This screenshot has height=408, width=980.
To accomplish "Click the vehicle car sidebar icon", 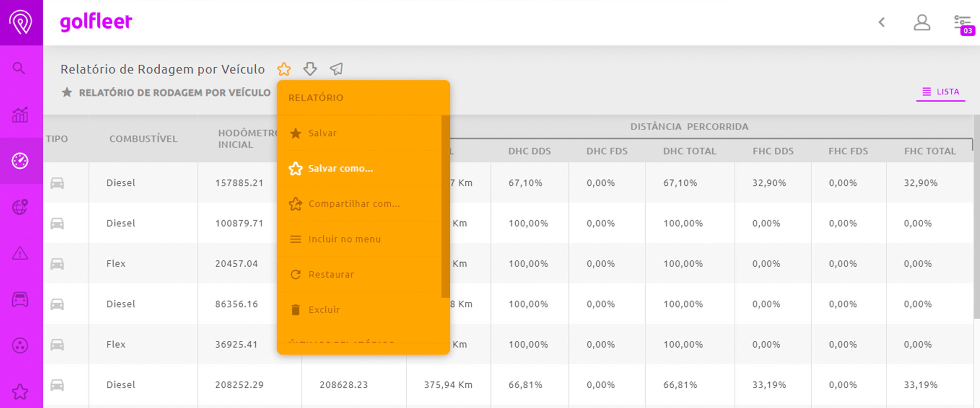I will pyautogui.click(x=20, y=299).
